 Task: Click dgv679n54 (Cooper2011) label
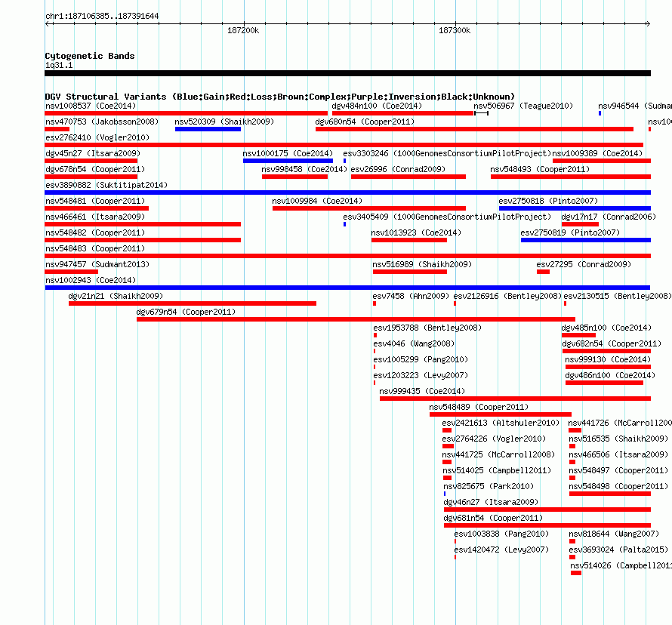point(186,312)
